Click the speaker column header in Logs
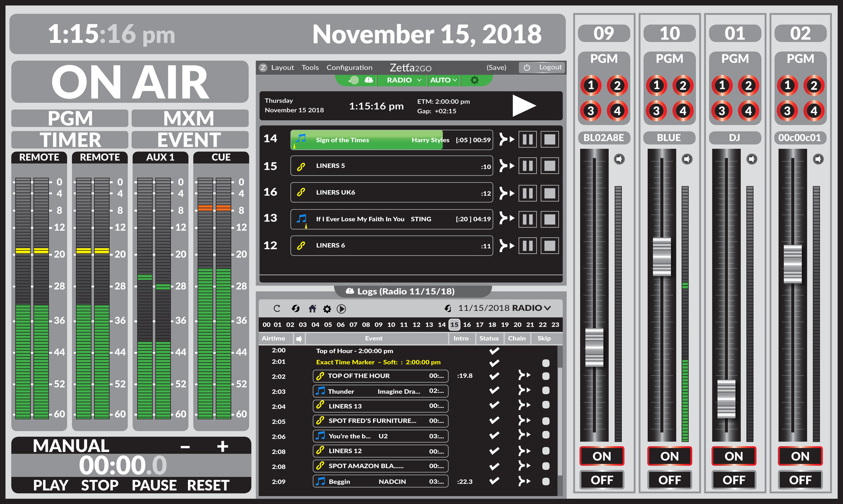Viewport: 843px width, 504px height. [x=299, y=339]
